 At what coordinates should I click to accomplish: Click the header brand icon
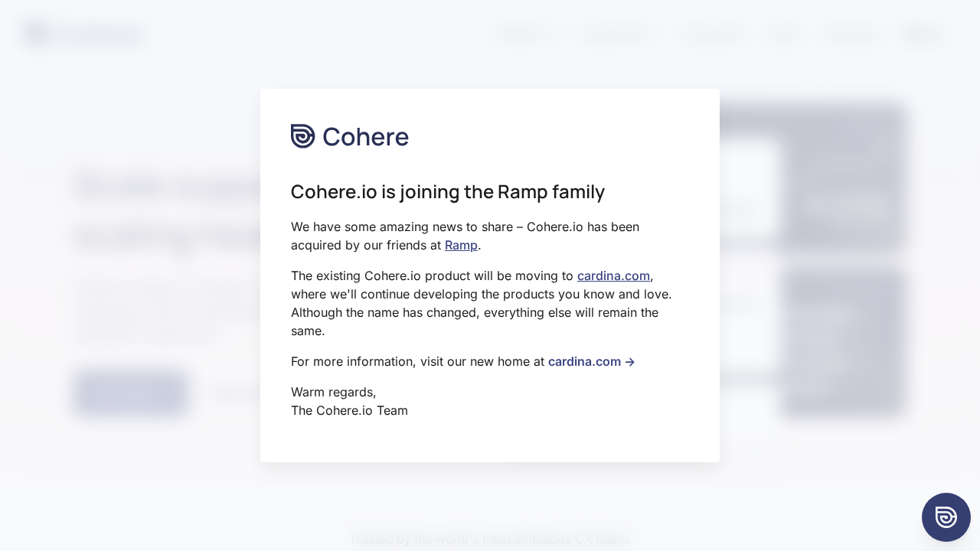tap(36, 34)
